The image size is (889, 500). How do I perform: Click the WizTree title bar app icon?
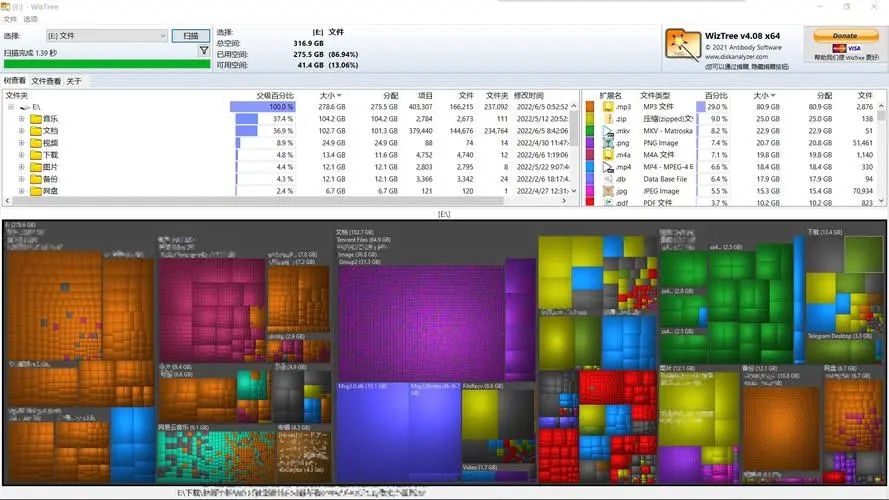(x=6, y=7)
